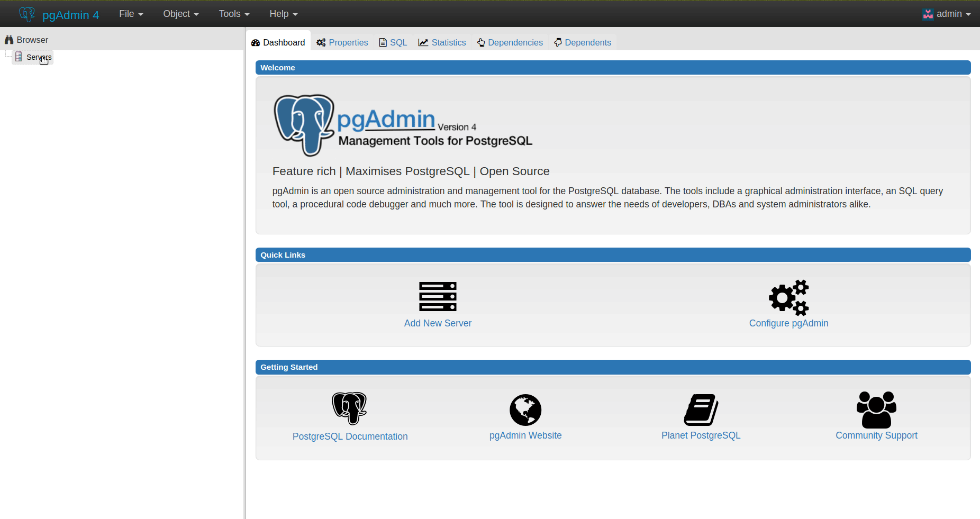Click the admin avatar icon
This screenshot has height=519, width=980.
(928, 14)
